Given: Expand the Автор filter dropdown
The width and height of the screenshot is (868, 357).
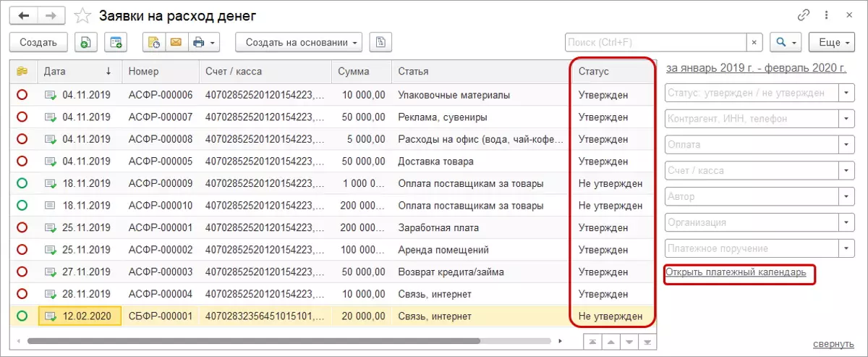Looking at the screenshot, I should coord(848,197).
